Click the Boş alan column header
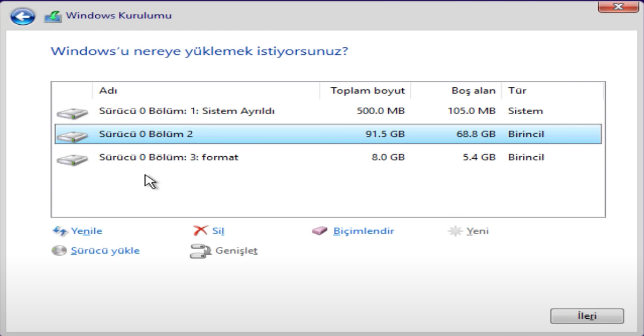The width and height of the screenshot is (644, 336). [458, 90]
